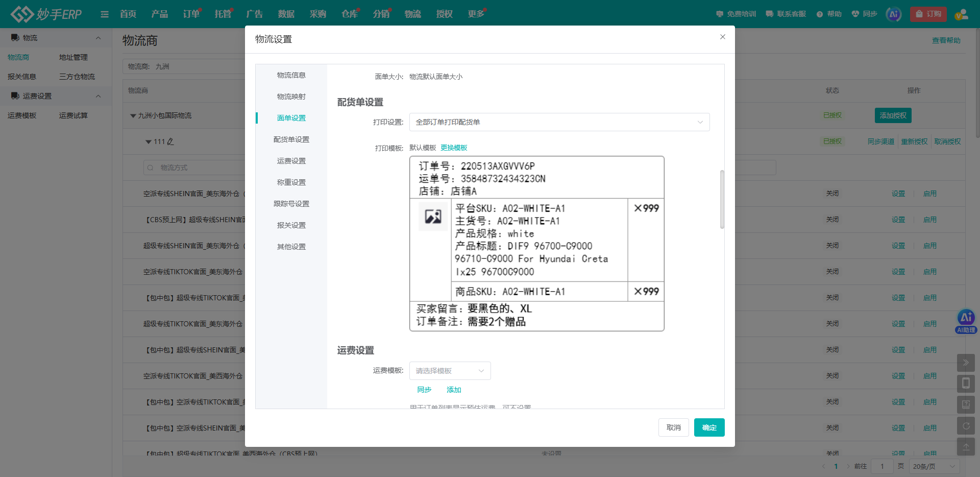
Task: Click the 取消 button
Action: pyautogui.click(x=674, y=427)
